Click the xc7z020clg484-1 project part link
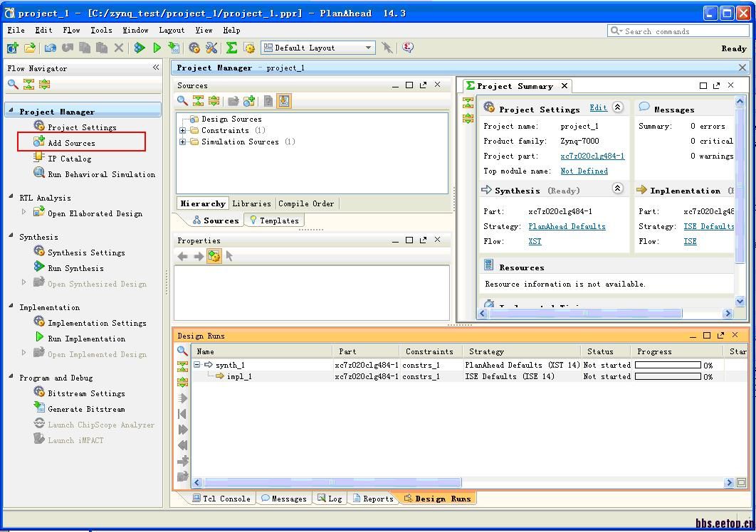 pos(592,156)
